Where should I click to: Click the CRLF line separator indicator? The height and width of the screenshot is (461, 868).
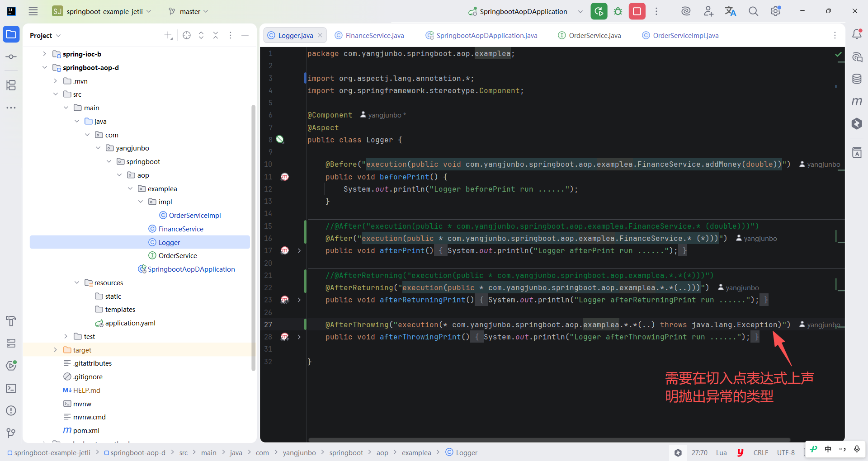point(760,452)
